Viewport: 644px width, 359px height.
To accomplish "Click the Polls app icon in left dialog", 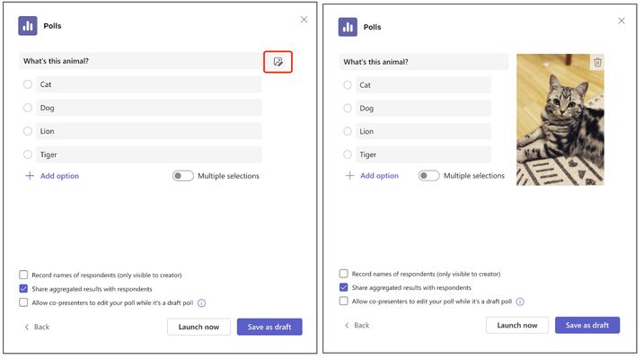I will 28,26.
